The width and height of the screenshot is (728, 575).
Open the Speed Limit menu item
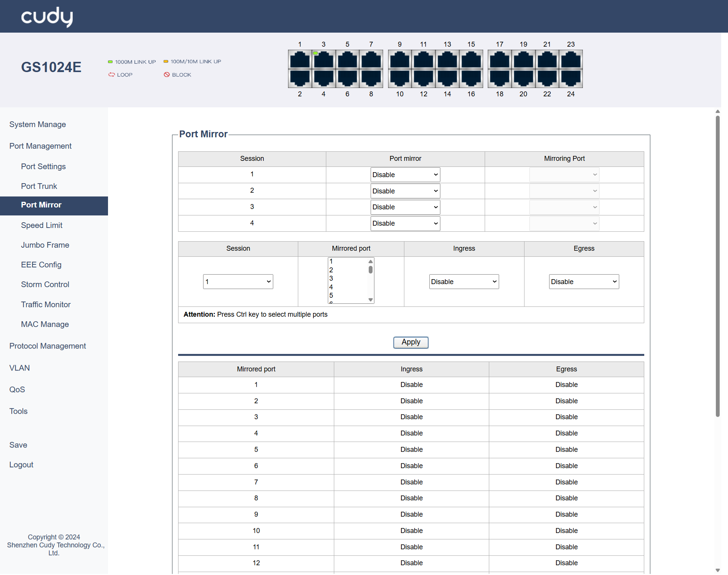(x=42, y=225)
